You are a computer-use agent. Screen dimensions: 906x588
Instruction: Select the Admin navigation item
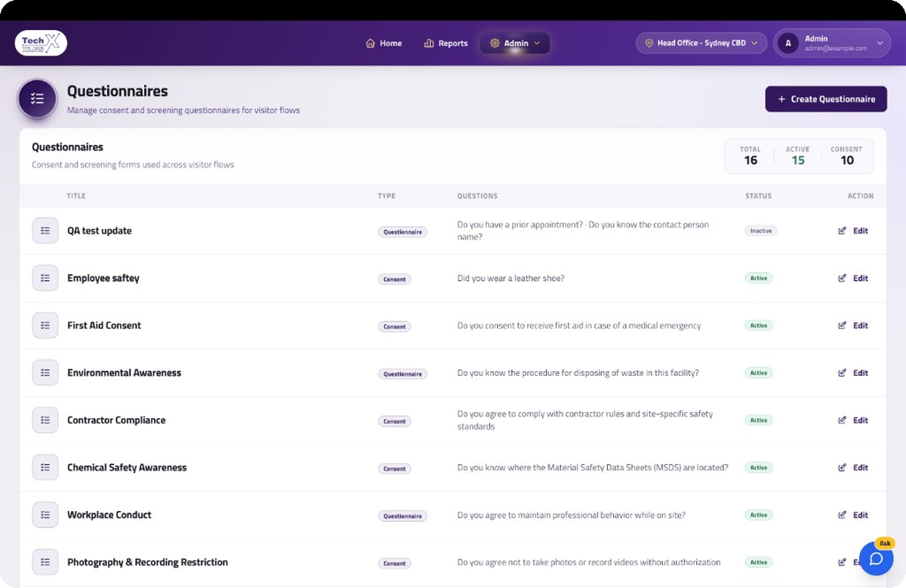tap(515, 43)
